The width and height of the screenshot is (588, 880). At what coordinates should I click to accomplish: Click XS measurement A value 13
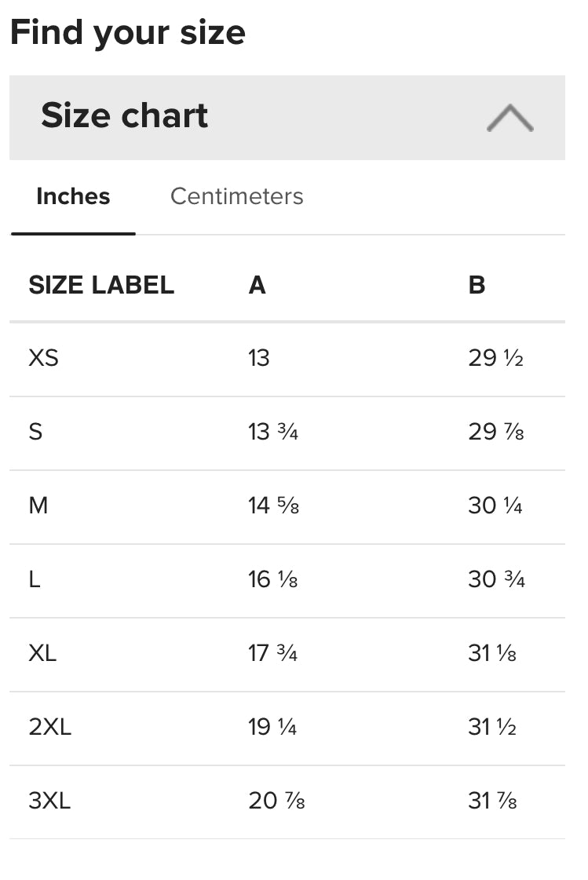pos(258,358)
